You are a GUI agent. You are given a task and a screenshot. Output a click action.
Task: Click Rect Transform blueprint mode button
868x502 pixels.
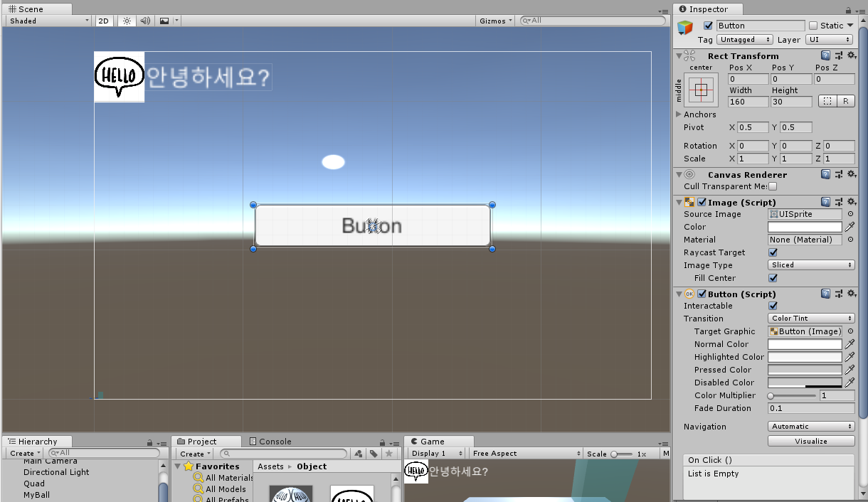click(827, 101)
